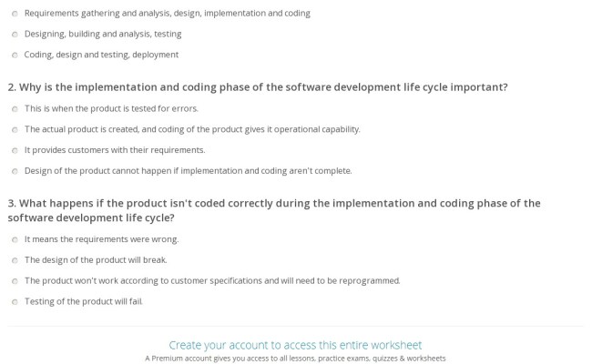Viewport: 592px width, 364px height.
Task: Click answer text 'It provides customers with their requirements.'
Action: coord(115,150)
